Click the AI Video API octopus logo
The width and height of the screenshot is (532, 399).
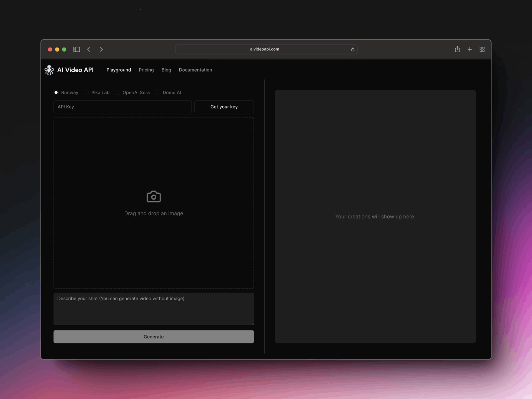point(49,70)
